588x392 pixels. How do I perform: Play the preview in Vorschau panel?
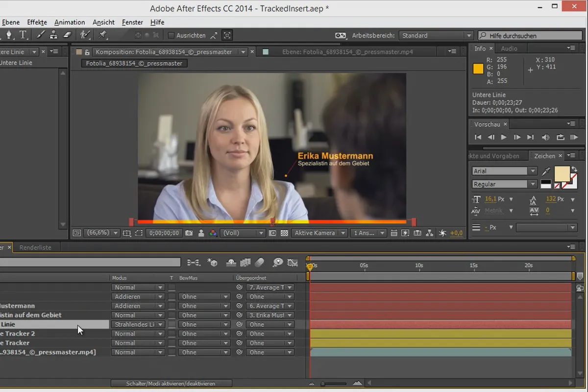pyautogui.click(x=504, y=138)
